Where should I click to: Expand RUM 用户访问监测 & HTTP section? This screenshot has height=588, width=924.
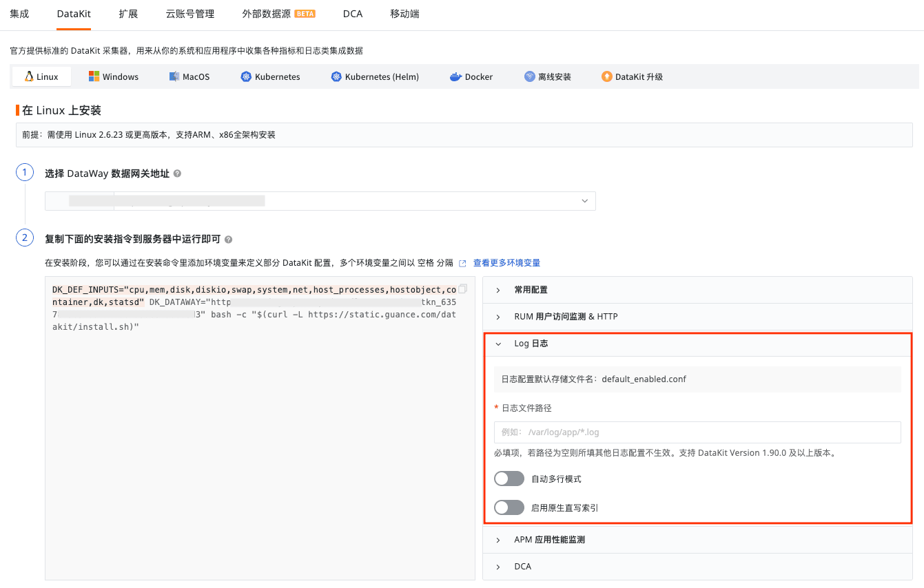tap(698, 317)
